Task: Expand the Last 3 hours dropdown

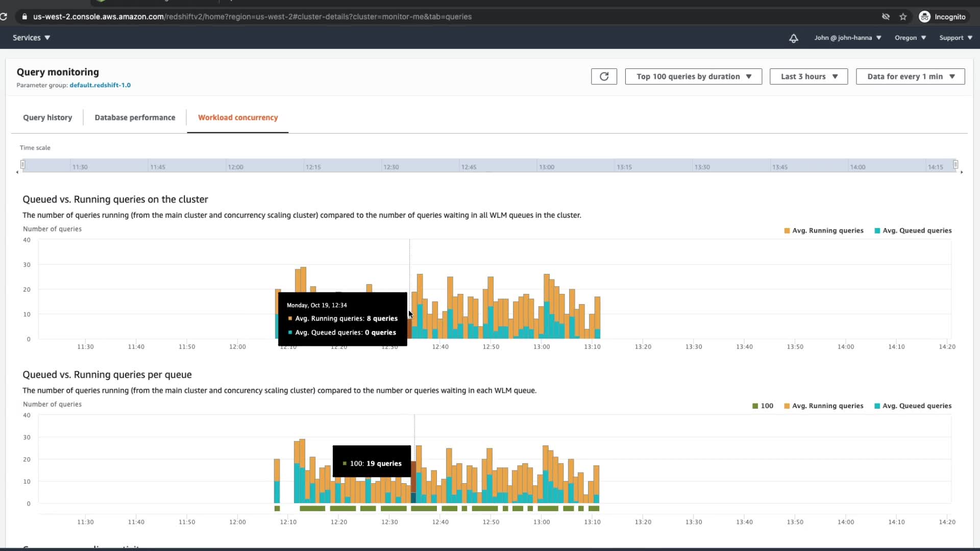Action: coord(808,77)
